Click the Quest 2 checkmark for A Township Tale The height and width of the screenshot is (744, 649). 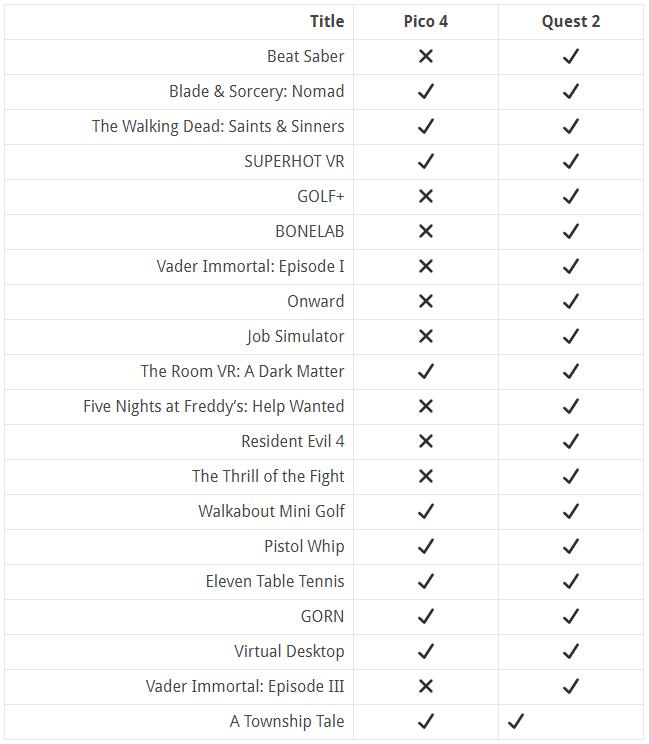(516, 721)
